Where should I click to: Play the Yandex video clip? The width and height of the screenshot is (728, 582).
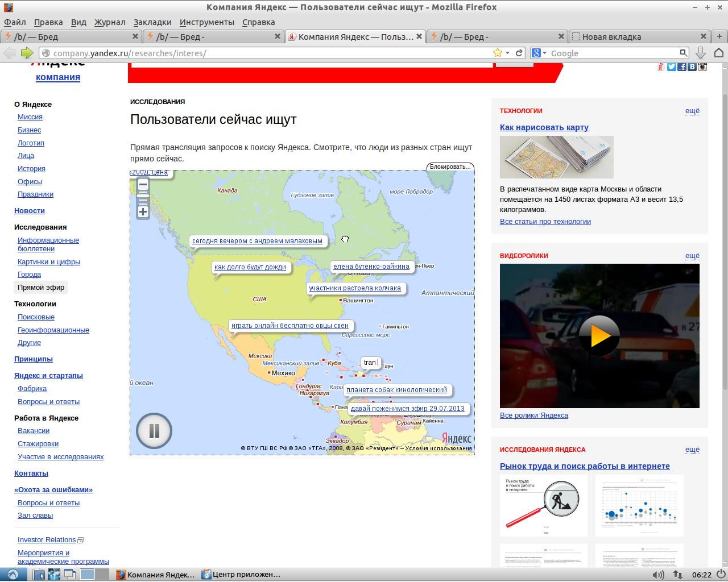coord(599,335)
